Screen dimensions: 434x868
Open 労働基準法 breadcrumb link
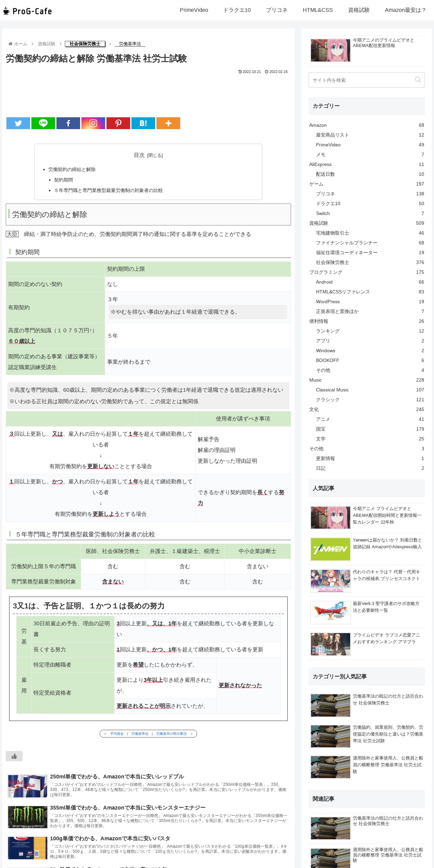pyautogui.click(x=130, y=44)
